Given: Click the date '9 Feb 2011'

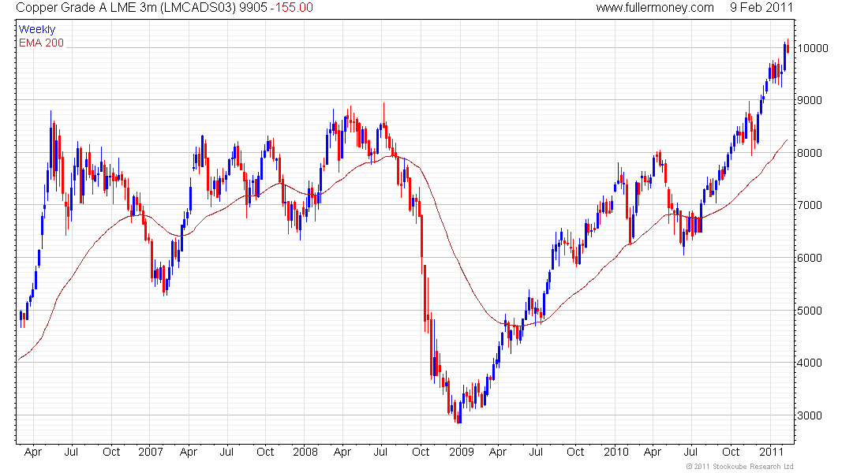Looking at the screenshot, I should click(761, 8).
